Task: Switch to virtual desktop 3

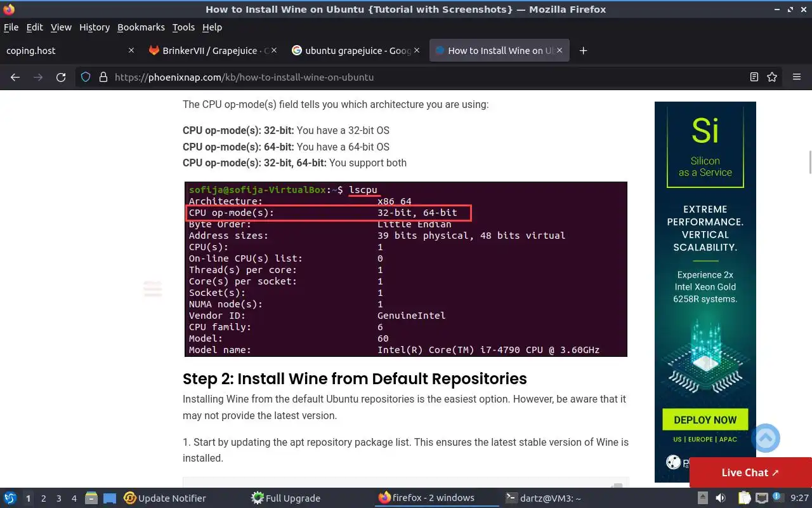Action: (59, 498)
